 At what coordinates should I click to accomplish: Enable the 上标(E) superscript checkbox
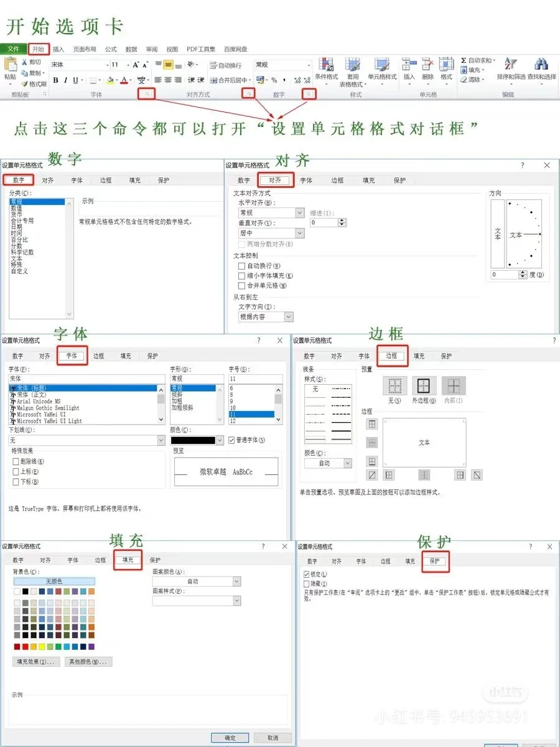click(x=16, y=472)
